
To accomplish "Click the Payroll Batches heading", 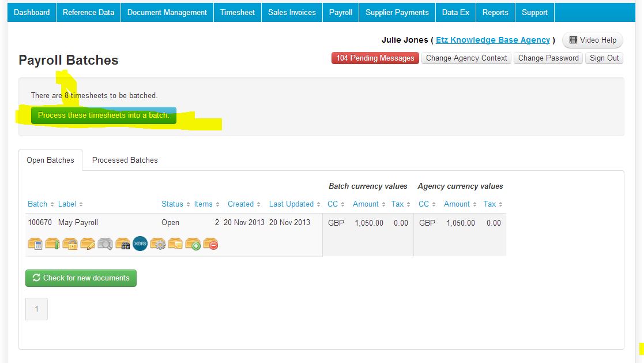I will [x=69, y=60].
